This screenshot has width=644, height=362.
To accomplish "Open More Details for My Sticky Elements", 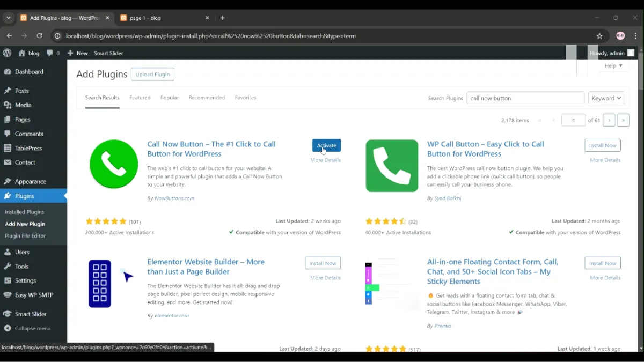I will (605, 278).
